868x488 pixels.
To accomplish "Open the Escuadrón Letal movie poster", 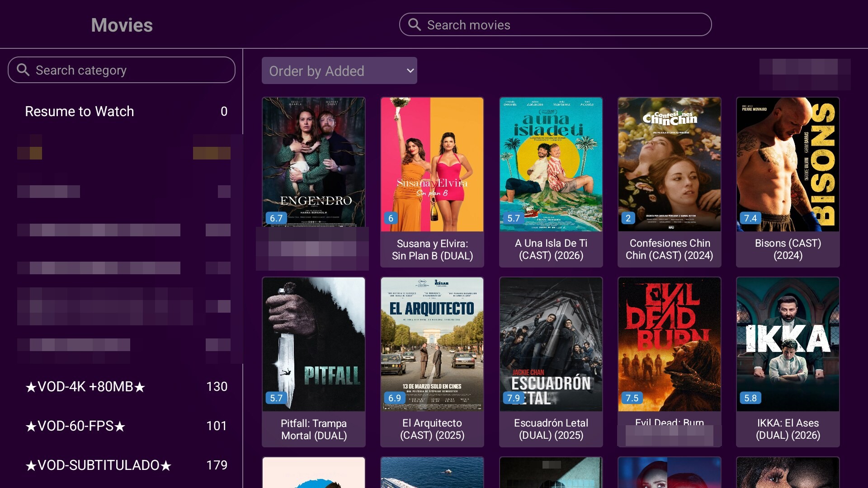I will tap(551, 344).
